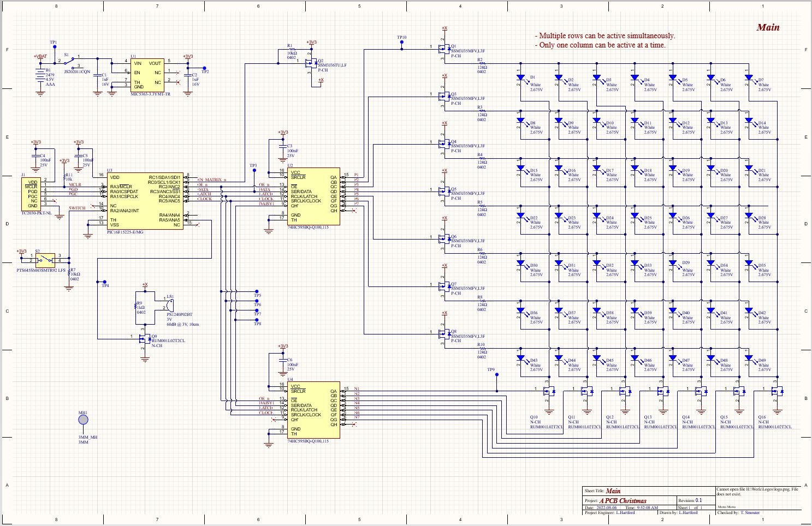Screen dimensions: 812x526
Task: Click the red 'Main' sheet heading
Action: pyautogui.click(x=768, y=27)
